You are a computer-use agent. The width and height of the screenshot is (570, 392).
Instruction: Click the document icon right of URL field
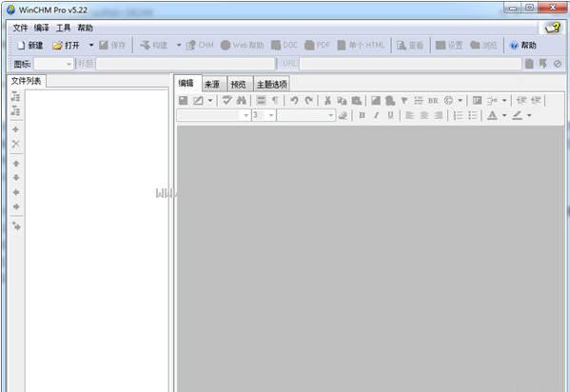tap(529, 64)
